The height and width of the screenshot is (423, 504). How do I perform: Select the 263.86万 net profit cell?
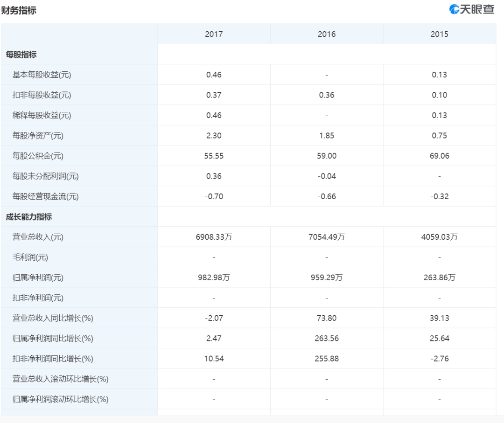point(440,277)
